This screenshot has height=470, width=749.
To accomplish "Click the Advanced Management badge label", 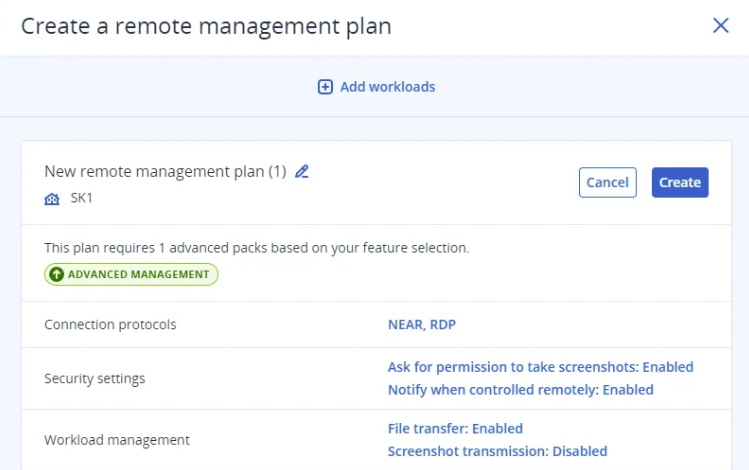I will (138, 274).
